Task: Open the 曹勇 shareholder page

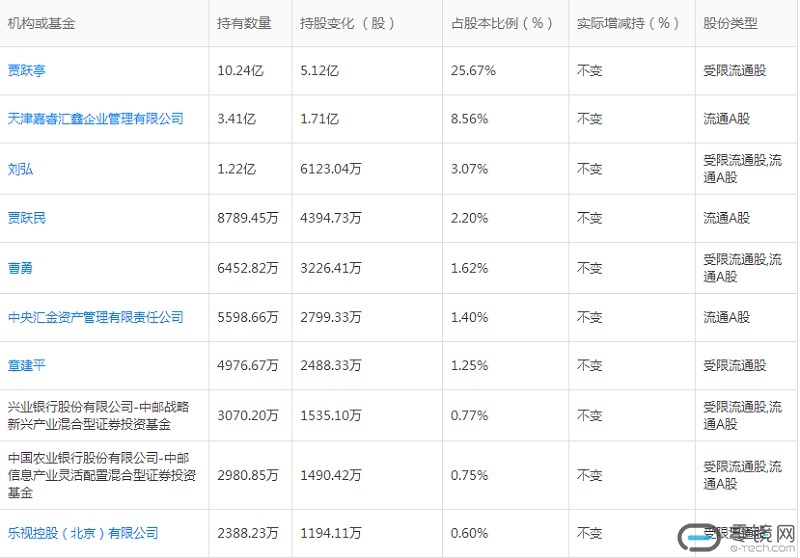Action: pos(20,268)
